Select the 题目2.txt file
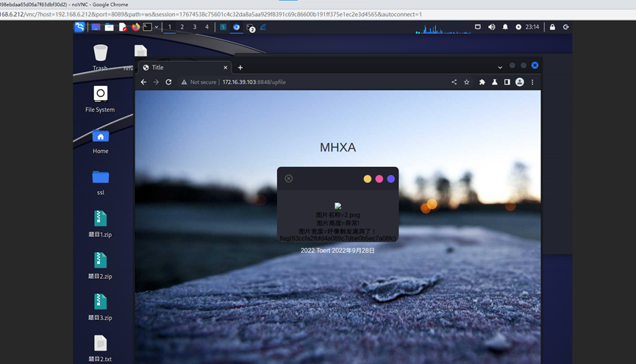 pyautogui.click(x=100, y=349)
